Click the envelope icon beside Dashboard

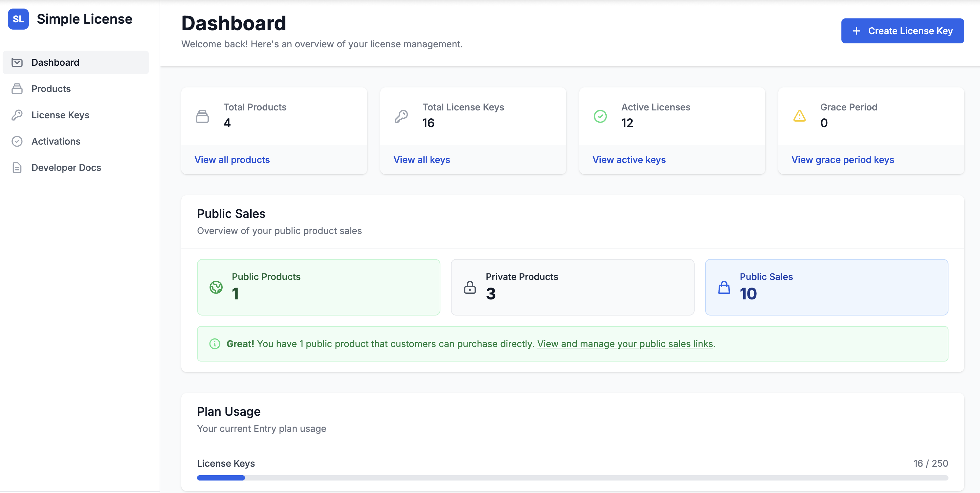17,62
